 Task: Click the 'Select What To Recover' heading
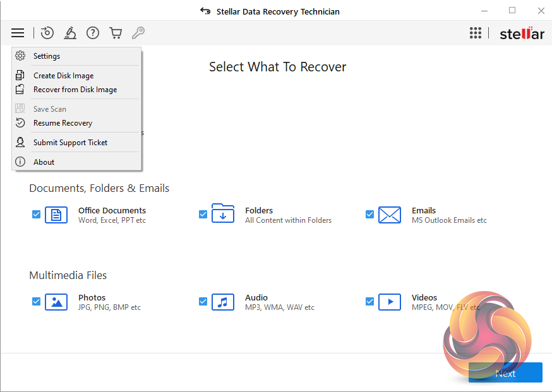[x=277, y=67]
